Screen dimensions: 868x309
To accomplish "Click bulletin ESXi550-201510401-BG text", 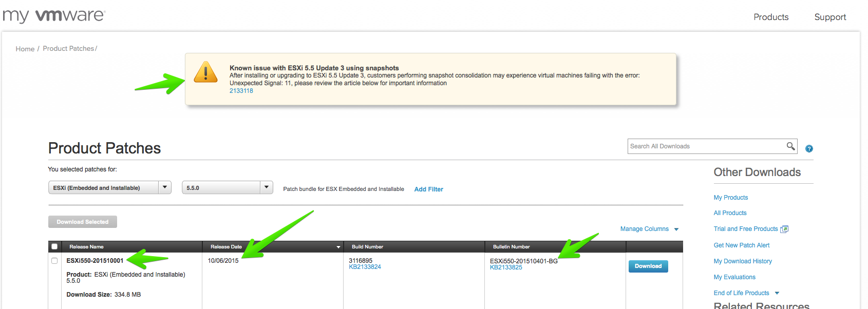I will point(523,261).
